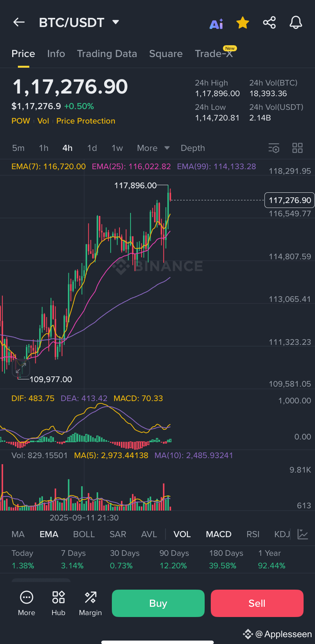This screenshot has width=315, height=644.
Task: Tap the current price label 117,276.90
Action: [x=290, y=200]
